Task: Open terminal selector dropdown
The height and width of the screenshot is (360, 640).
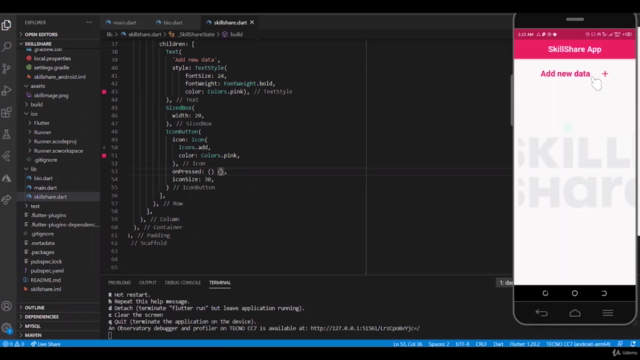Action: tap(505, 282)
